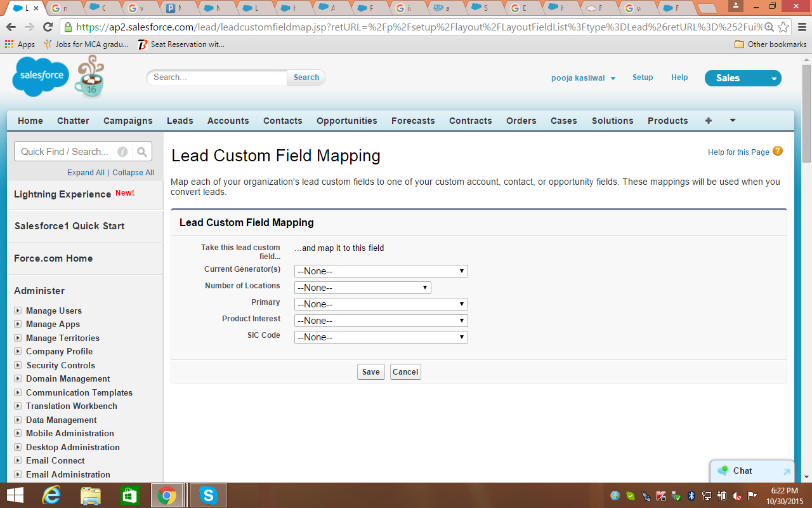Viewport: 812px width, 508px height.
Task: Open the Apps bookmarks shortcut
Action: point(20,44)
